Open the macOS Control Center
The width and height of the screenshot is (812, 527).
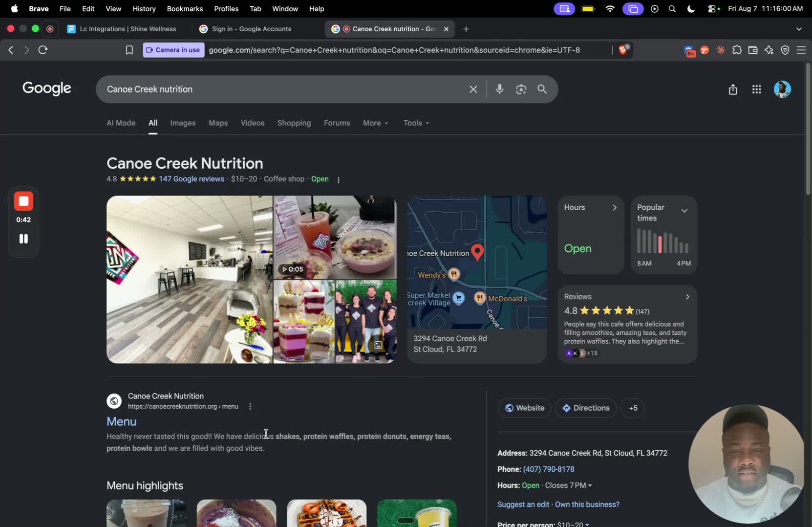click(x=712, y=9)
